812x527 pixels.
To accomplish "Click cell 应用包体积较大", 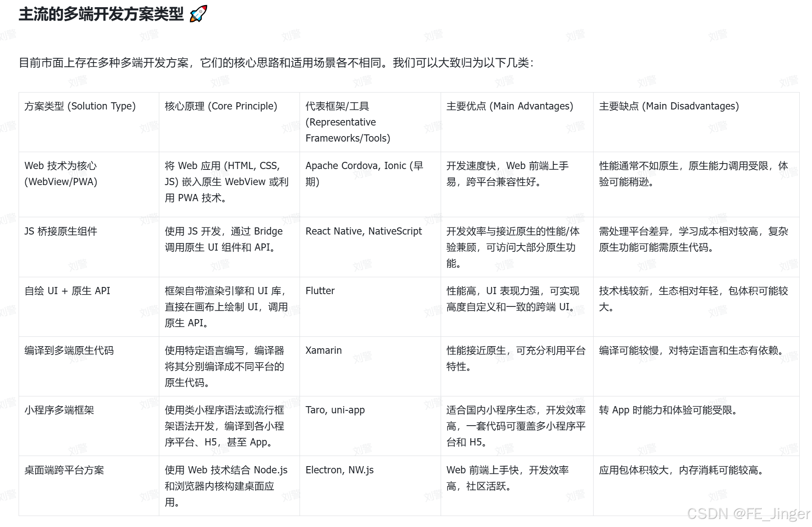I will [x=696, y=486].
